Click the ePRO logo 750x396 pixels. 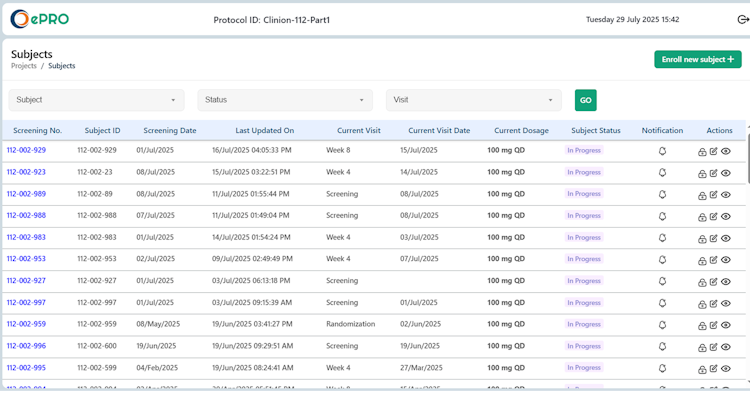(x=40, y=19)
